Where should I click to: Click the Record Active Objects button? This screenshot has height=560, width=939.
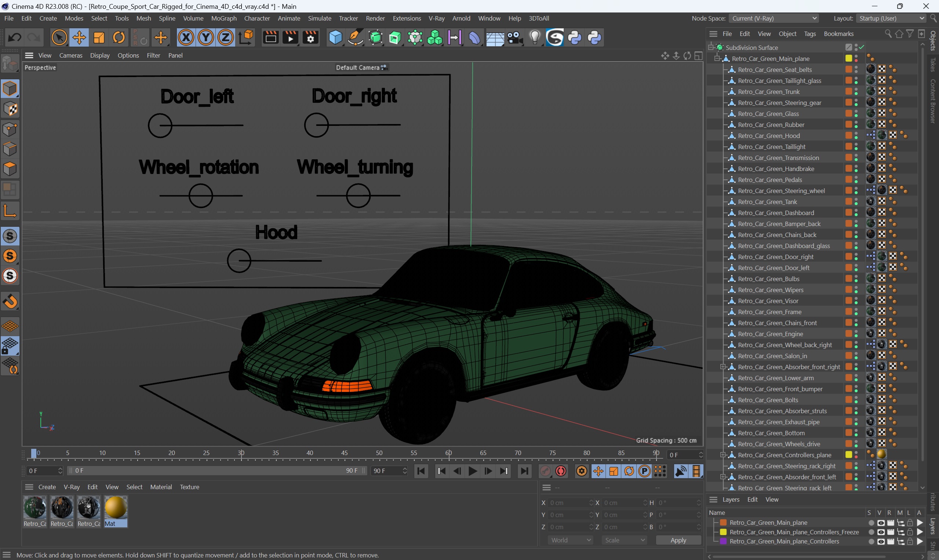click(545, 471)
